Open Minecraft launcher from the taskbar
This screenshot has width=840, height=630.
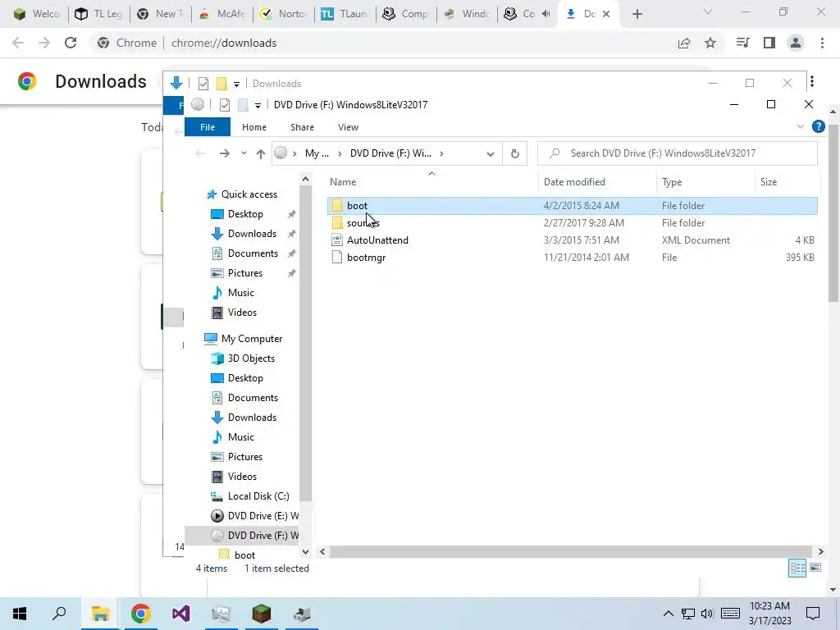click(x=262, y=614)
